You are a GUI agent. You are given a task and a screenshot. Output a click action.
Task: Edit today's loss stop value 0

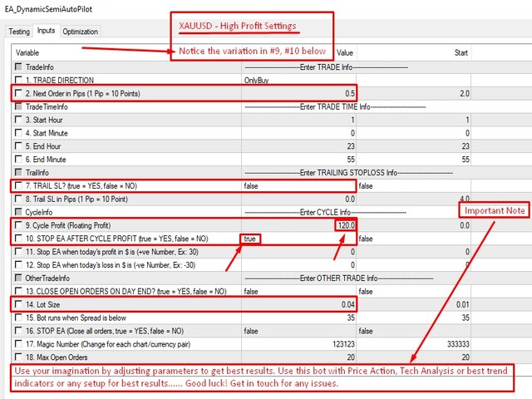click(x=299, y=265)
